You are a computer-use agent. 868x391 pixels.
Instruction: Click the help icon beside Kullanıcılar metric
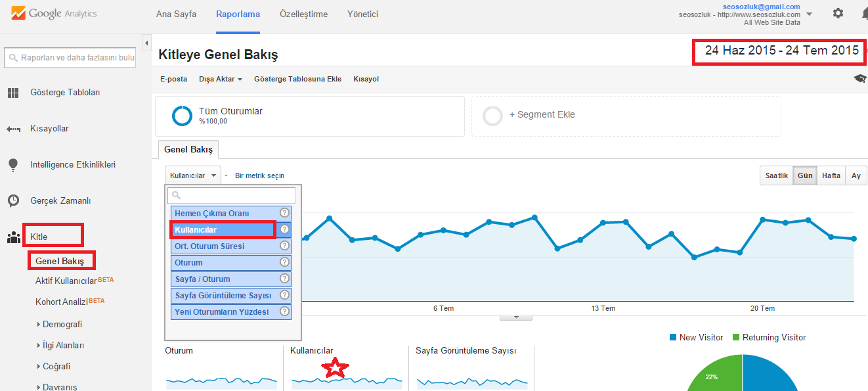click(x=284, y=229)
